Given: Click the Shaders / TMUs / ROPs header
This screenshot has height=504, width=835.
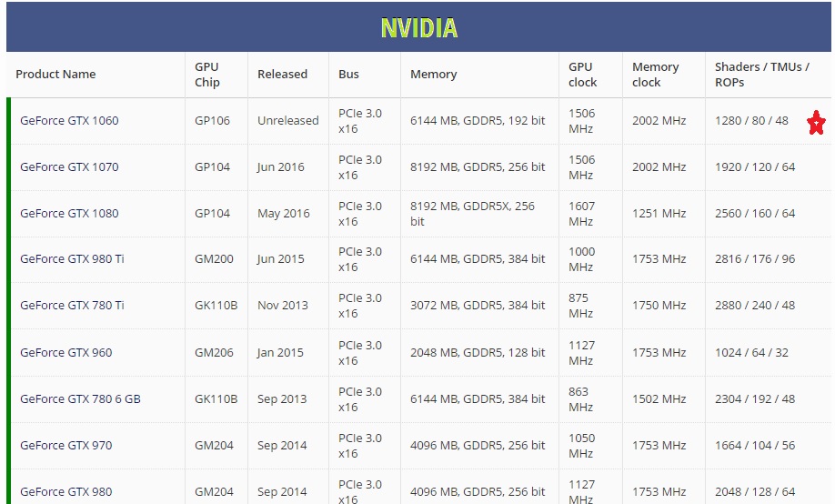Looking at the screenshot, I should point(762,75).
